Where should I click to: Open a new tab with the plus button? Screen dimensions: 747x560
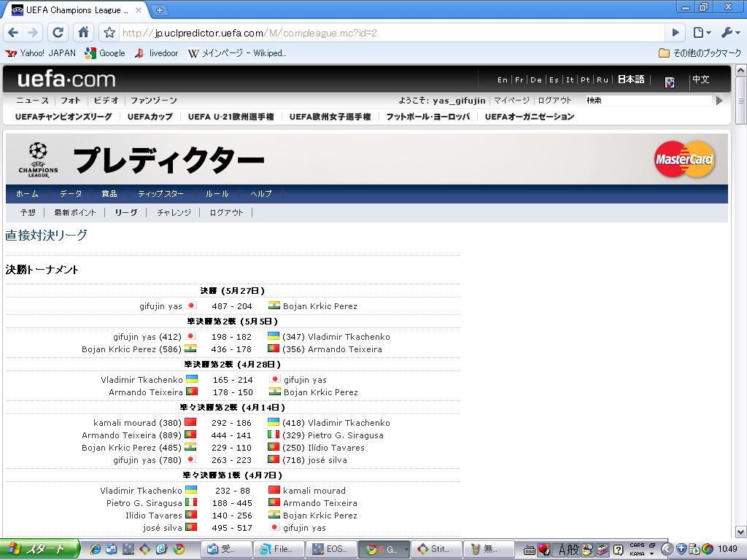tap(159, 10)
